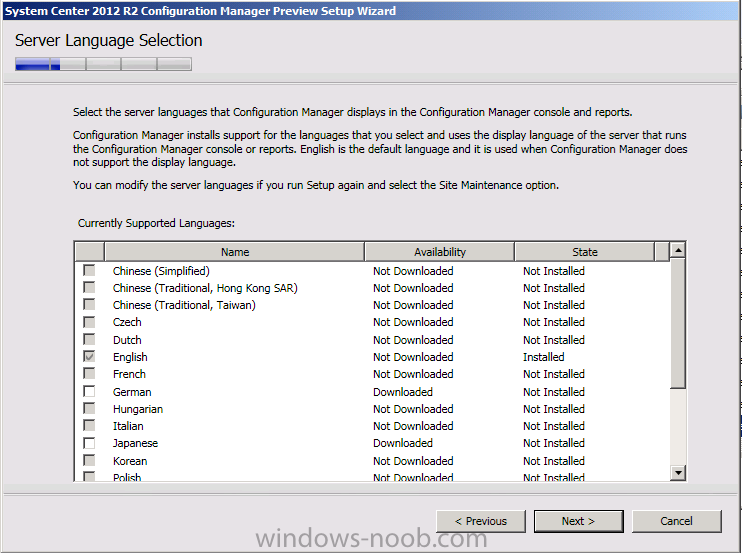The image size is (742, 553).
Task: Click the English row name text
Action: pos(130,357)
